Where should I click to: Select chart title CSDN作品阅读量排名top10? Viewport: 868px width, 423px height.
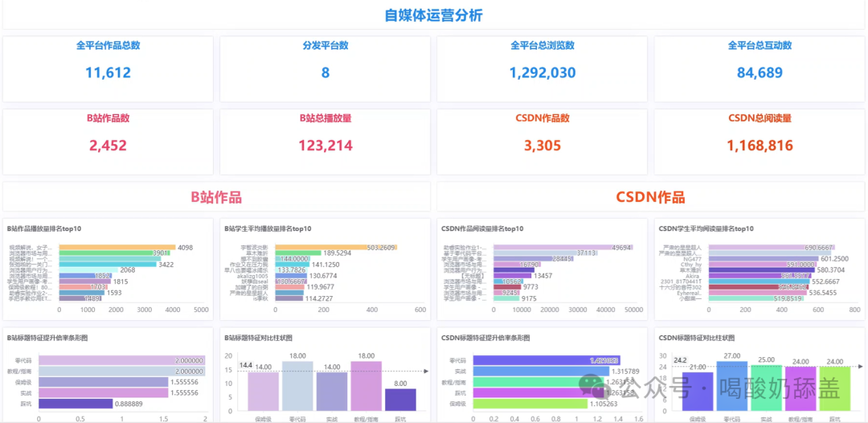coord(483,228)
